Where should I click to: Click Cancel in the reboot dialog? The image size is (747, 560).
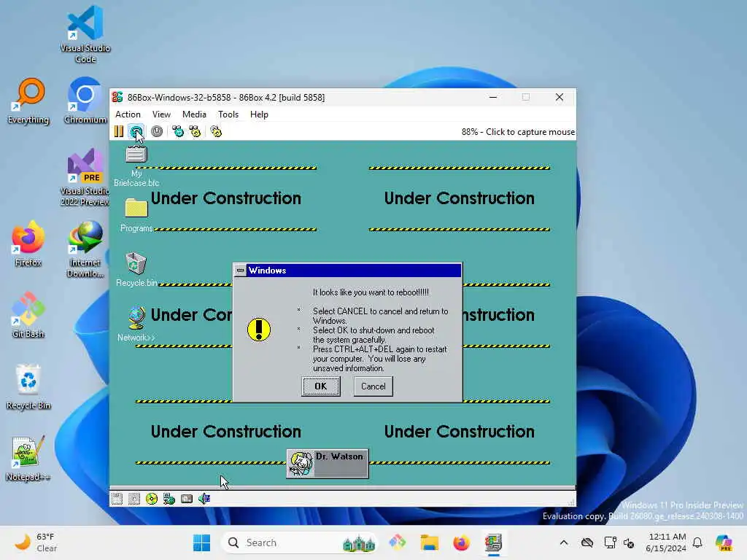tap(373, 386)
